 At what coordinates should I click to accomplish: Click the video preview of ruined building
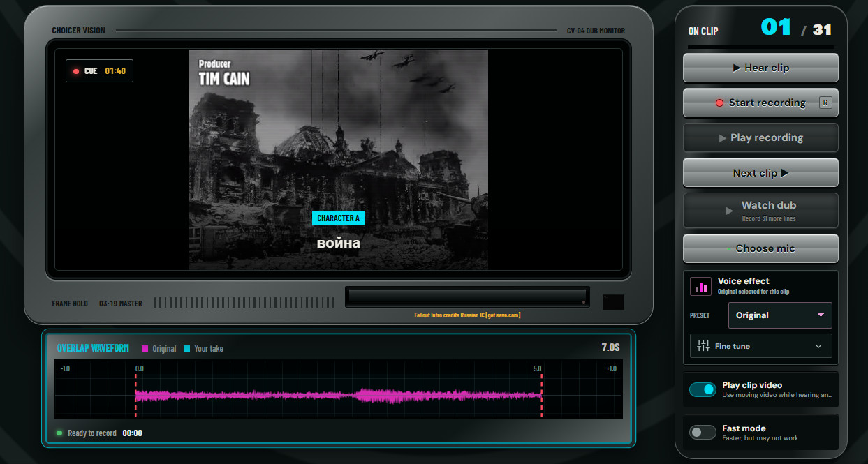[339, 159]
